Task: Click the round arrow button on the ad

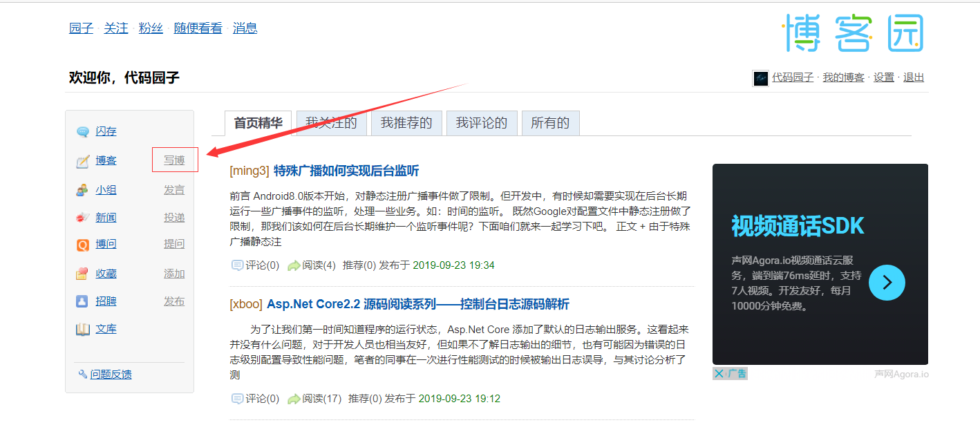Action: click(887, 283)
